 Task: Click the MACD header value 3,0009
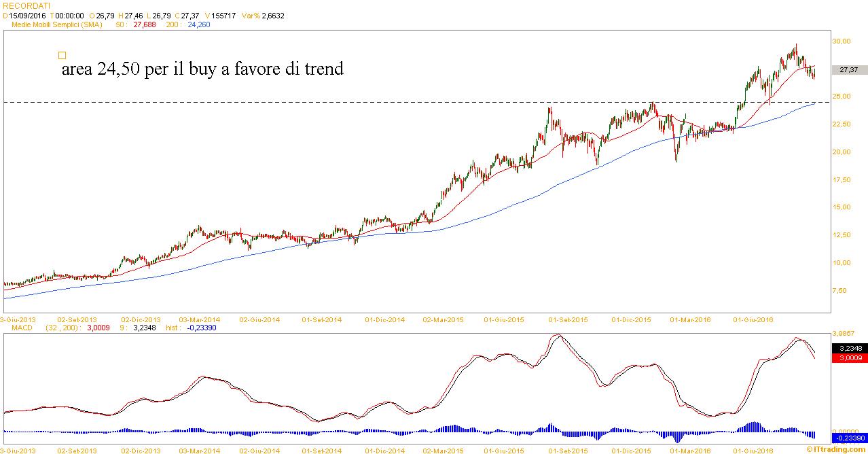pyautogui.click(x=98, y=328)
